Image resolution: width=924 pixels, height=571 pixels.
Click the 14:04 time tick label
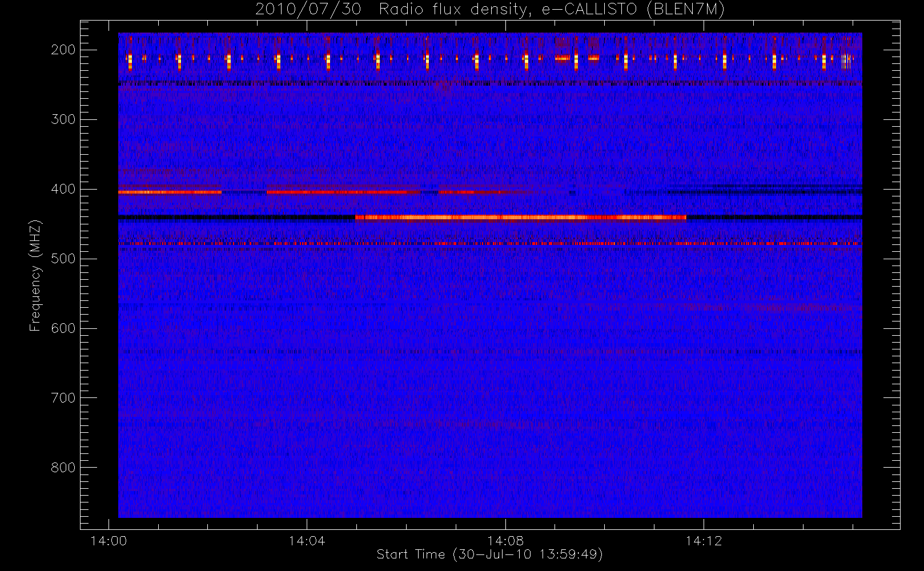(307, 541)
